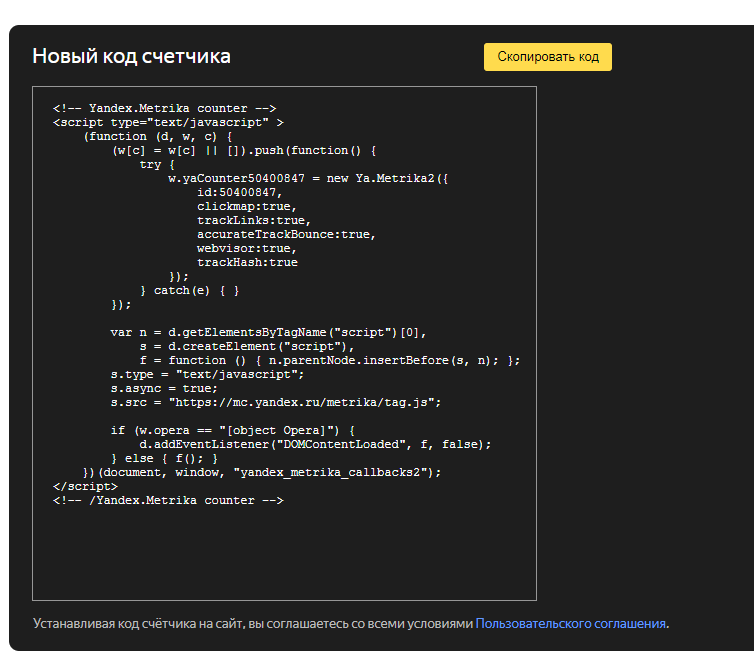The width and height of the screenshot is (754, 668).
Task: Click the yellow Скопировать код button
Action: point(548,57)
